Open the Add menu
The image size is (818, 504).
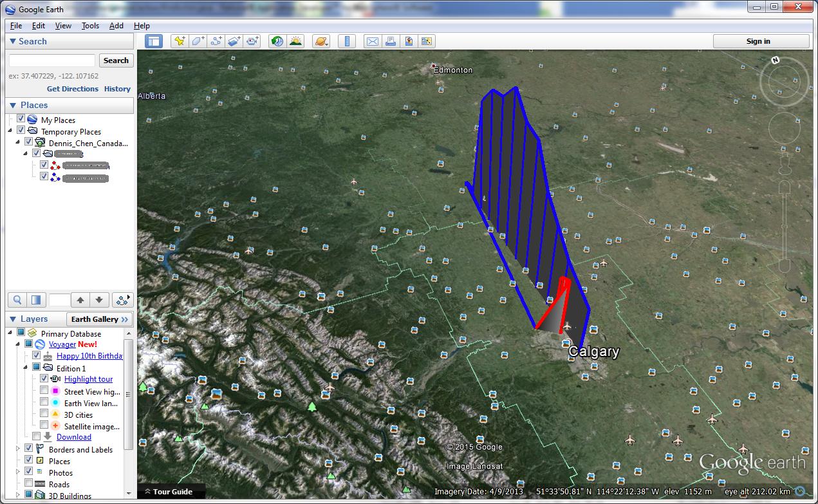coord(116,26)
